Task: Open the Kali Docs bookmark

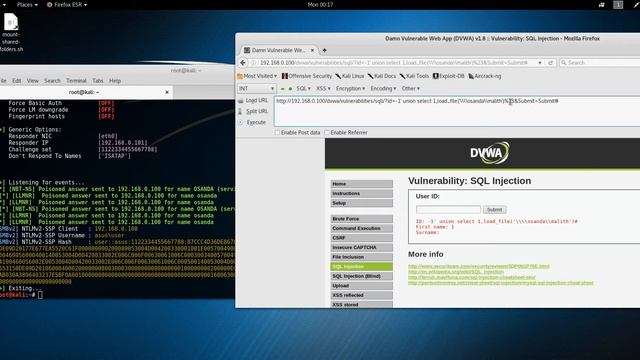Action: click(382, 76)
